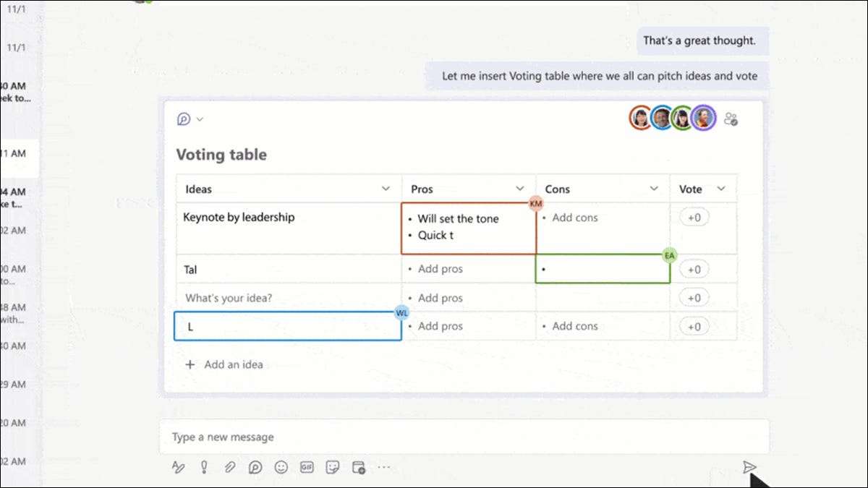The height and width of the screenshot is (488, 868).
Task: Click the schedule meeting calendar icon
Action: coord(358,467)
